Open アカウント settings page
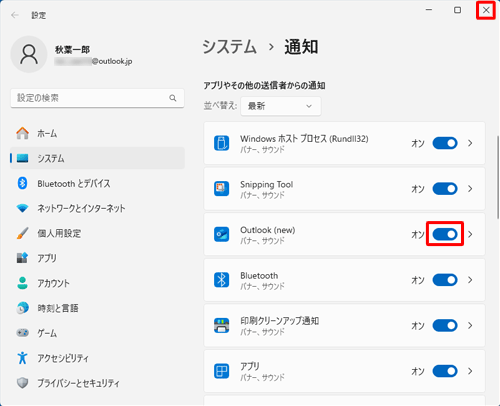The height and width of the screenshot is (406, 500). tap(97, 283)
